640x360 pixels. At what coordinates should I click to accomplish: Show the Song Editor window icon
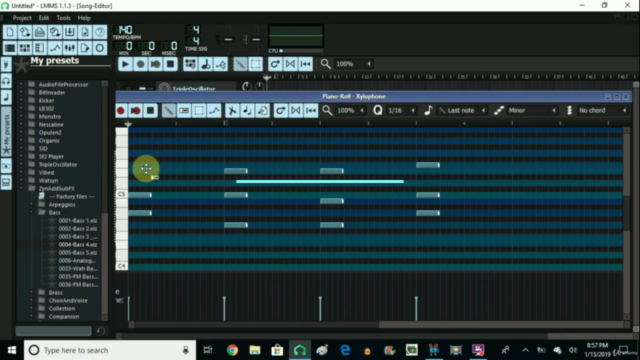coord(10,48)
